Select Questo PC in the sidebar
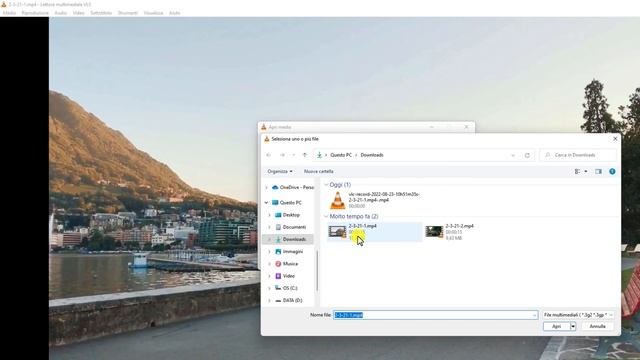The height and width of the screenshot is (360, 640). coord(287,202)
